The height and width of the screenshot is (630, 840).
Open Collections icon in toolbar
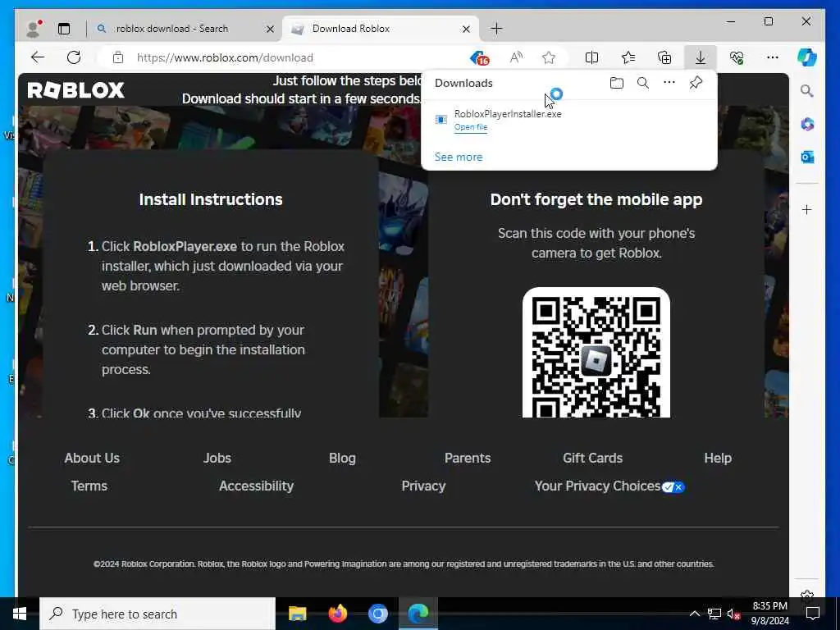tap(664, 57)
